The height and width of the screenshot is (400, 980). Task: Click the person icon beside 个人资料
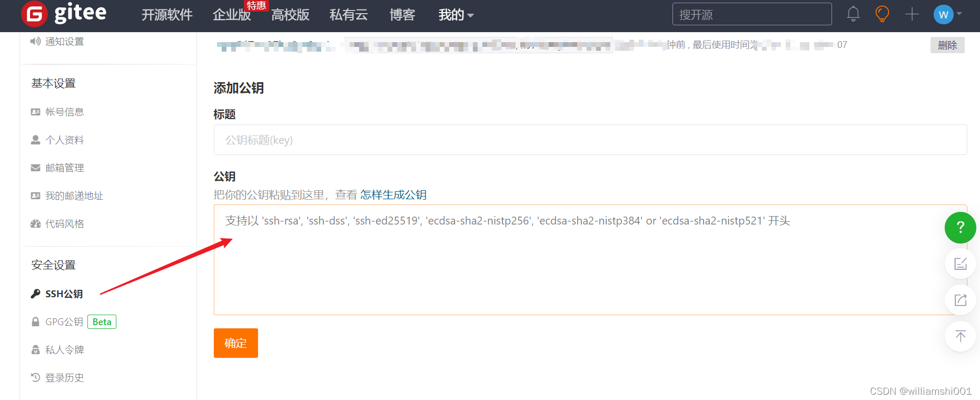pyautogui.click(x=35, y=140)
